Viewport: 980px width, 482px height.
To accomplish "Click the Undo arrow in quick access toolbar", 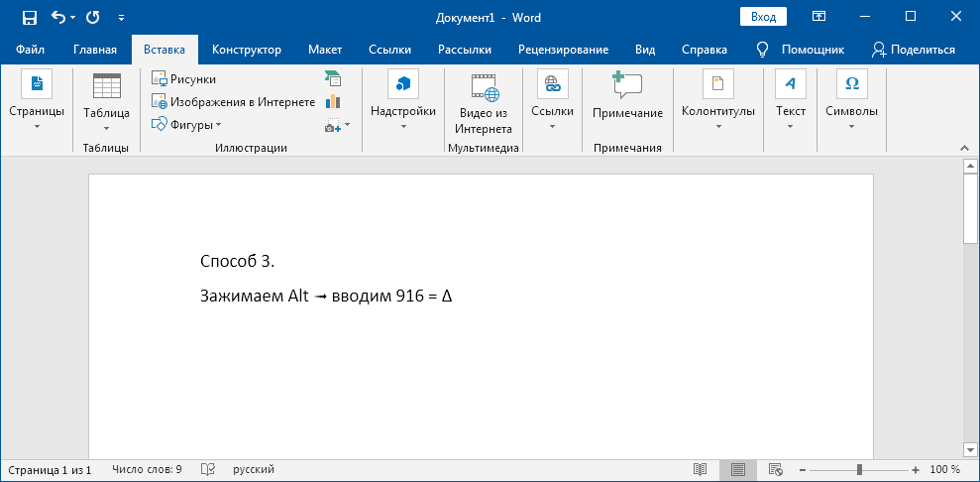I will point(57,17).
